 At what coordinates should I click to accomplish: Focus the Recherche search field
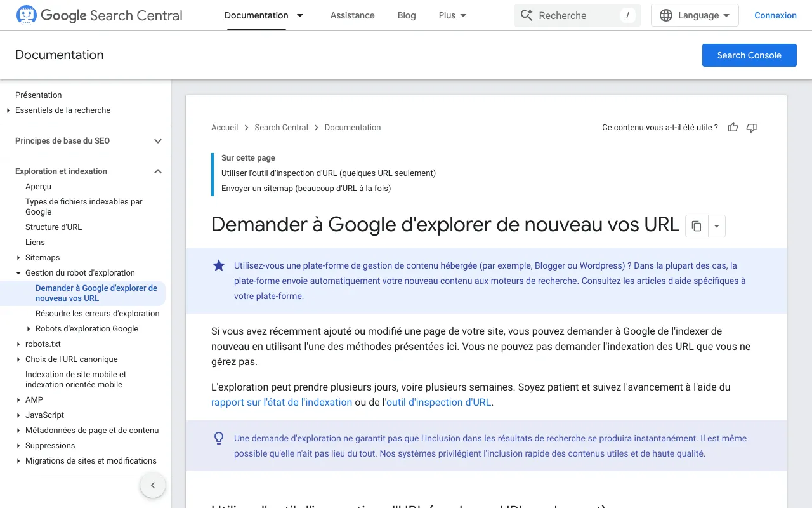pyautogui.click(x=577, y=15)
